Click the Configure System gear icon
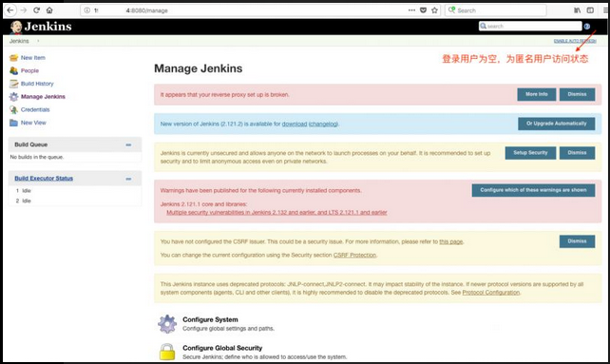 167,324
